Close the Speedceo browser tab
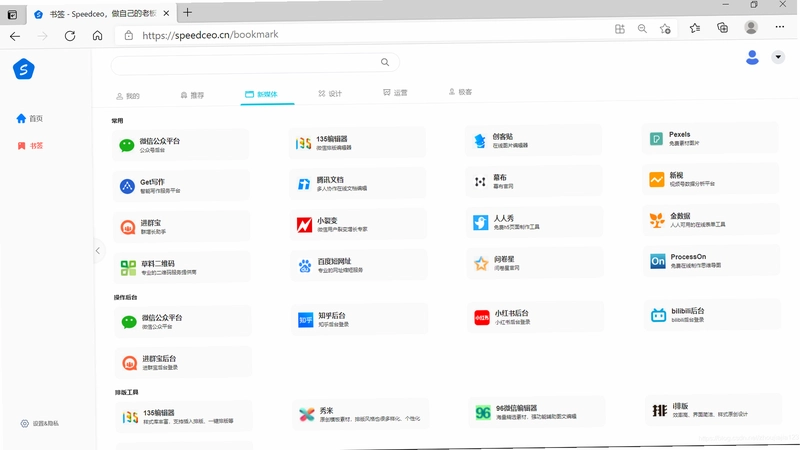The width and height of the screenshot is (800, 450). click(166, 13)
